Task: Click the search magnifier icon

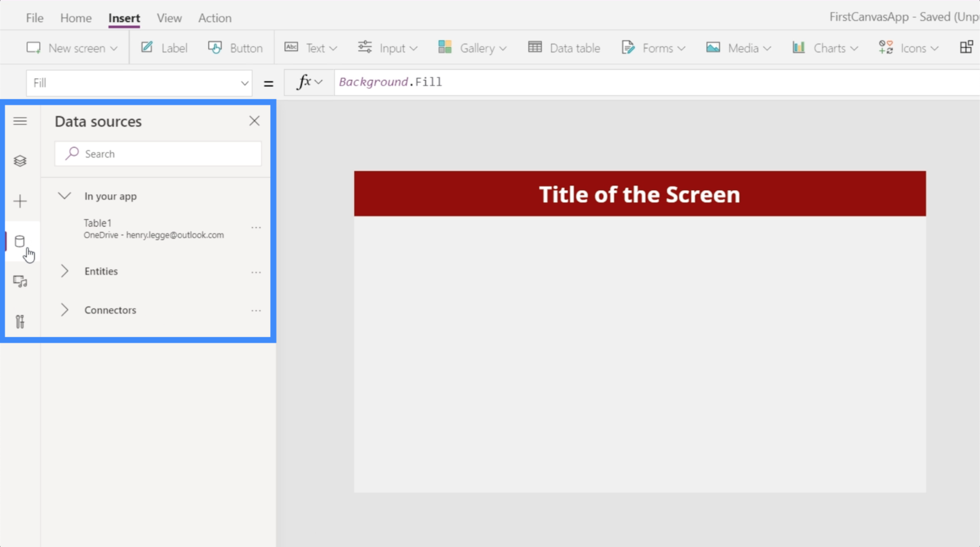Action: [72, 153]
